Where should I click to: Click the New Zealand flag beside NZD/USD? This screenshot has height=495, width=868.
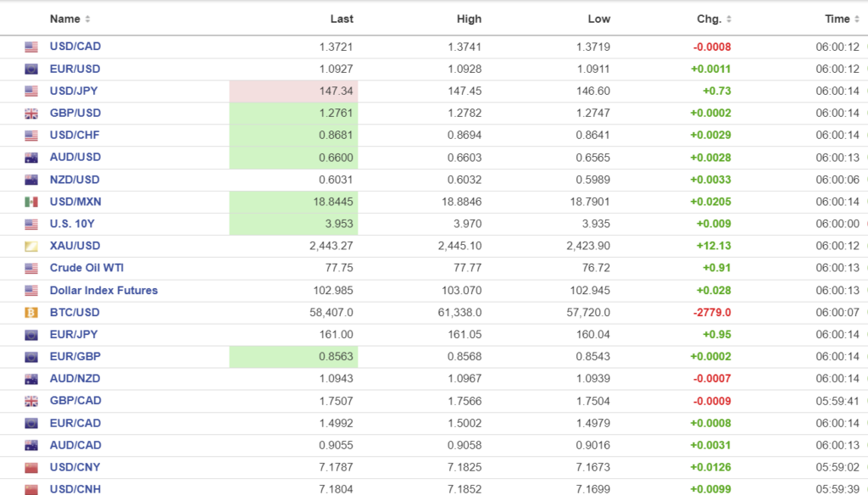[x=31, y=180]
